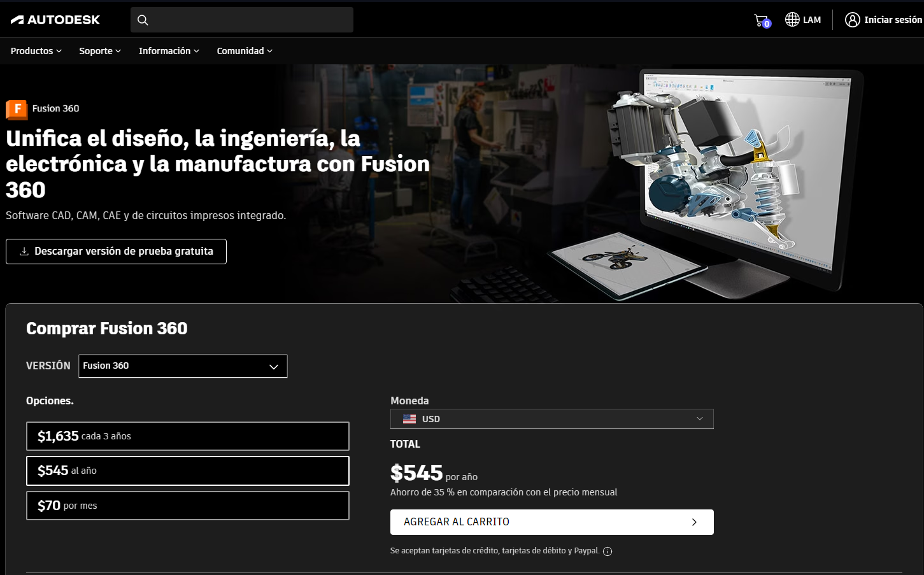Click the globe region icon

click(792, 20)
